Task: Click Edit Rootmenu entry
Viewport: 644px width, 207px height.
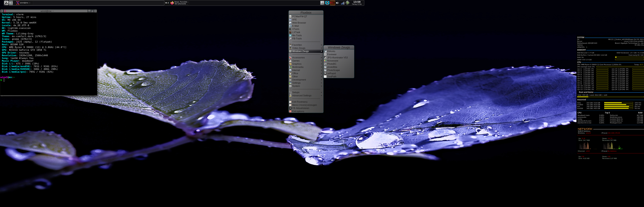Action: click(299, 102)
